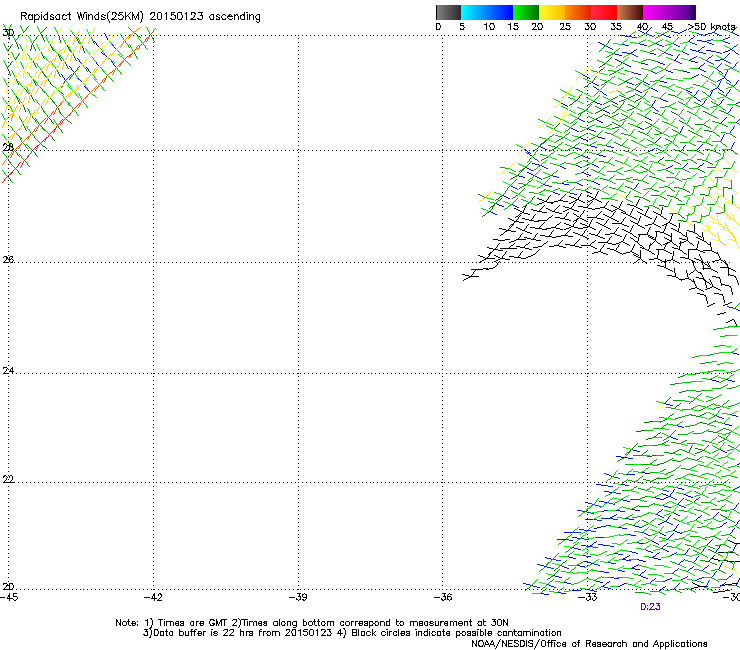Screen dimensions: 740x650
Task: Select the magenta 40-45 knots legend swatch
Action: [656, 12]
